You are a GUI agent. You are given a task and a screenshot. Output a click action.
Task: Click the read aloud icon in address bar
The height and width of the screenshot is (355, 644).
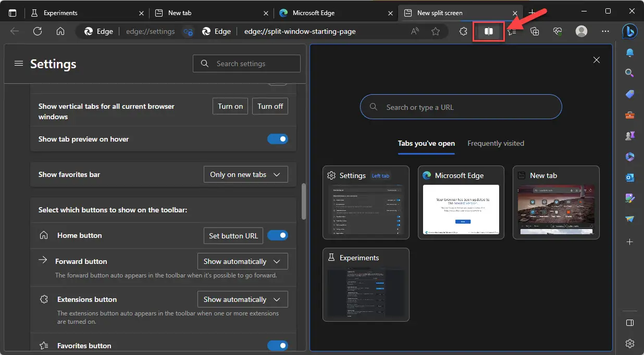415,31
